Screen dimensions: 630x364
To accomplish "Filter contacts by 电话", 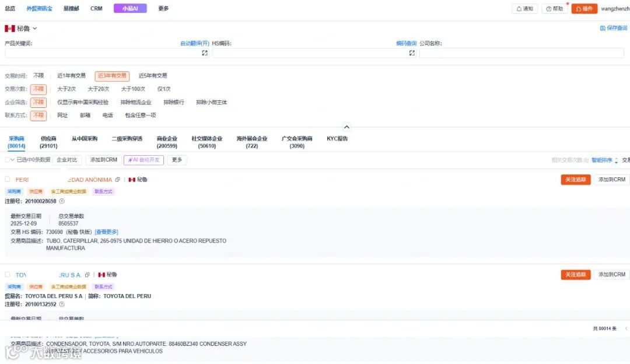I will (x=107, y=116).
